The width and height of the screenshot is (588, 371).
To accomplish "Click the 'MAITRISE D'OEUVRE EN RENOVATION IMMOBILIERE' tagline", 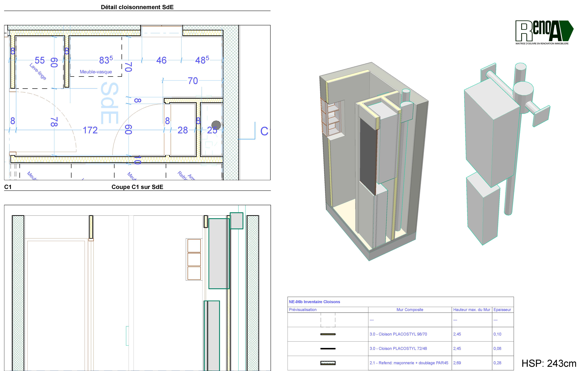I will 542,43.
